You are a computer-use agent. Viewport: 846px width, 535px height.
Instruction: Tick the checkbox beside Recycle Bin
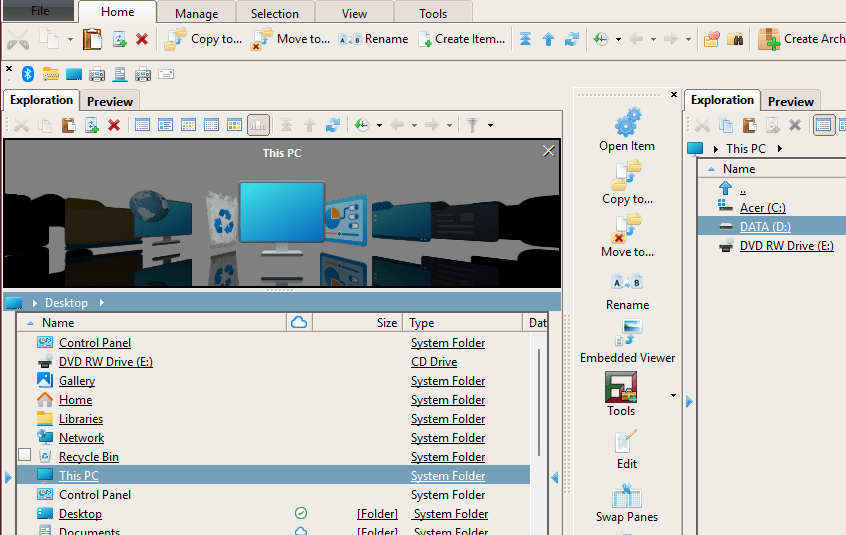click(25, 456)
